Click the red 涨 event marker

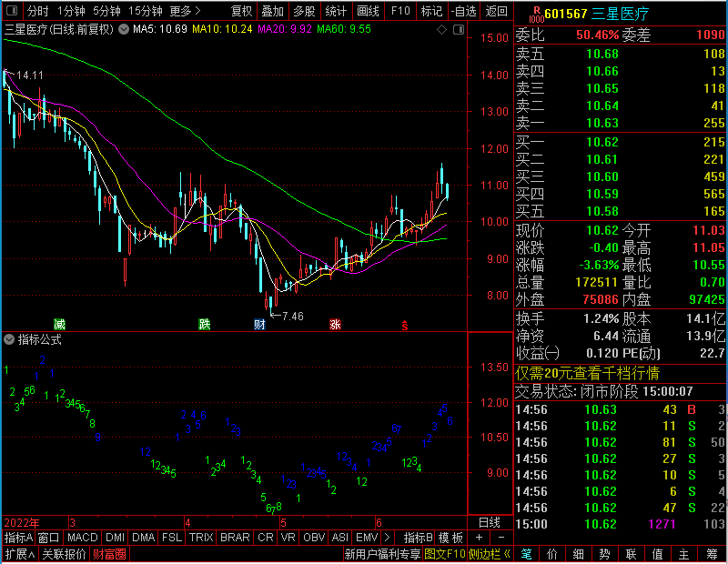coord(335,324)
